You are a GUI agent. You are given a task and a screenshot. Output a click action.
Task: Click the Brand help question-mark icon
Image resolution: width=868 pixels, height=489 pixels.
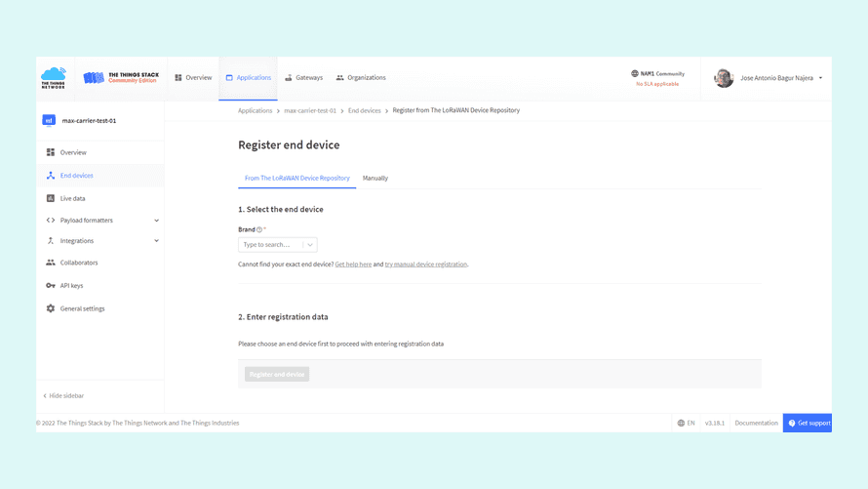coord(259,229)
